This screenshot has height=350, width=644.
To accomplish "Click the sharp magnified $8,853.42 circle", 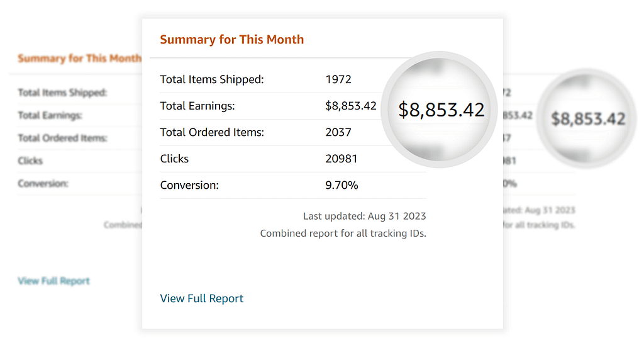I will tap(441, 110).
